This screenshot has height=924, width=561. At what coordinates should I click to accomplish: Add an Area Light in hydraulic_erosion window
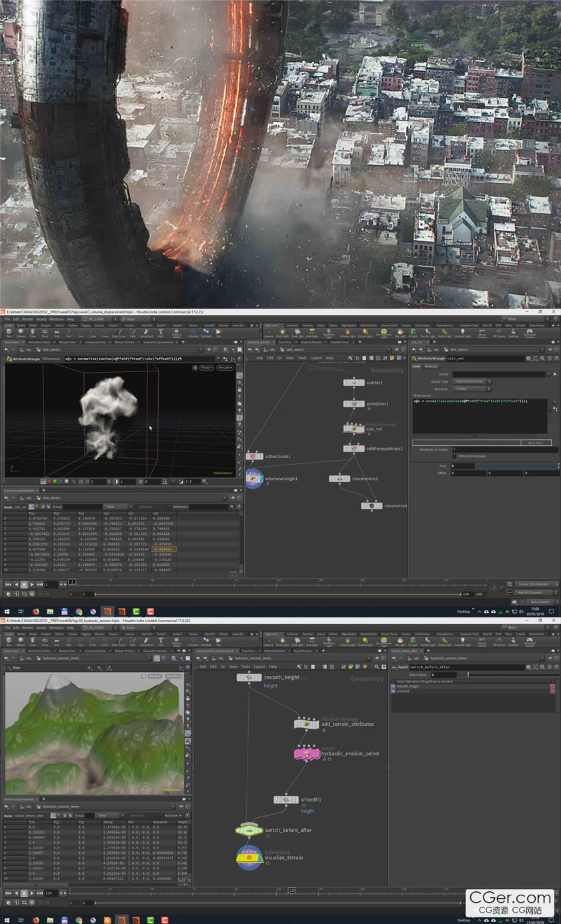tap(311, 643)
